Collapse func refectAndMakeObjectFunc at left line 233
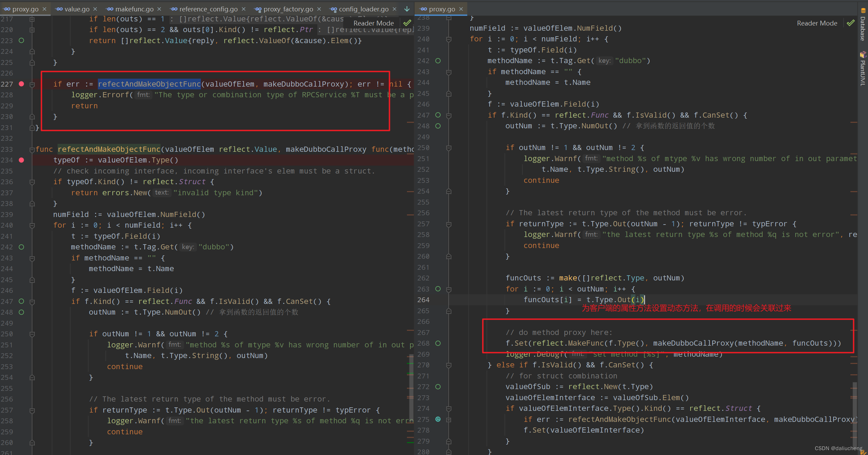Screen dimensions: 868x455 pos(32,149)
